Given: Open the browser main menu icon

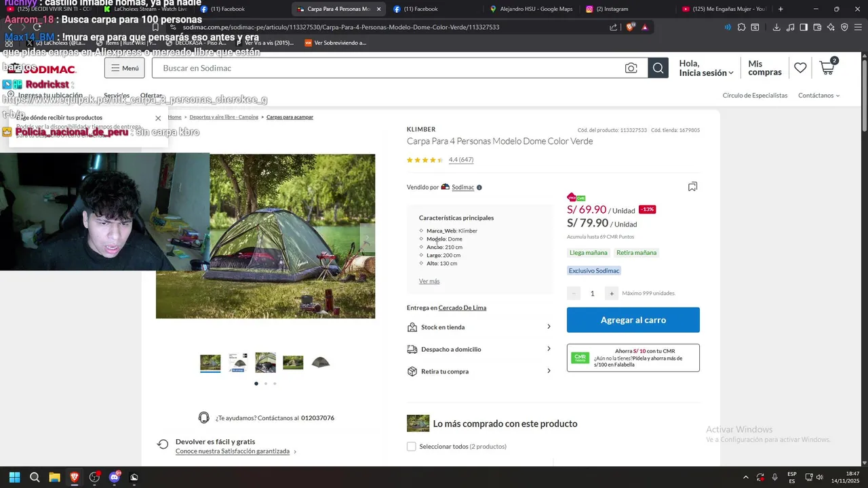Looking at the screenshot, I should tap(858, 27).
